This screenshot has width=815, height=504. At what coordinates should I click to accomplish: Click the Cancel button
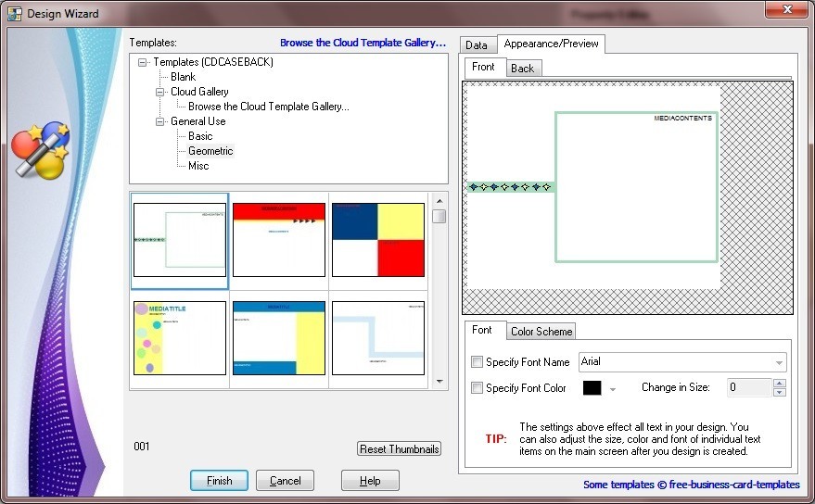click(285, 481)
